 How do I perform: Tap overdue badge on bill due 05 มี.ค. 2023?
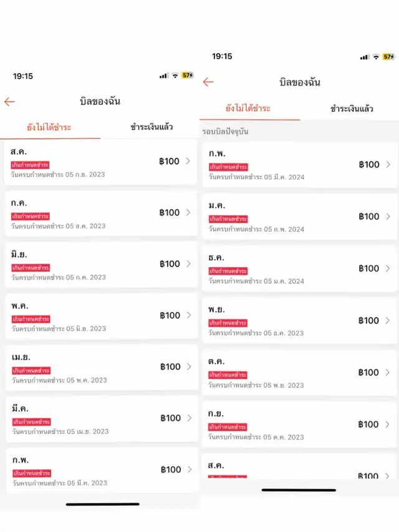[x=31, y=473]
